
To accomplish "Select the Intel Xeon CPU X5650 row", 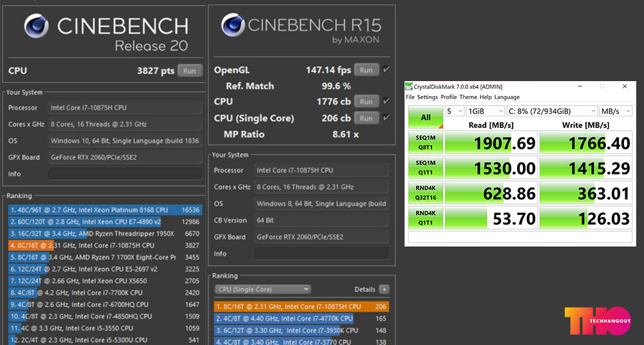I will pyautogui.click(x=105, y=281).
